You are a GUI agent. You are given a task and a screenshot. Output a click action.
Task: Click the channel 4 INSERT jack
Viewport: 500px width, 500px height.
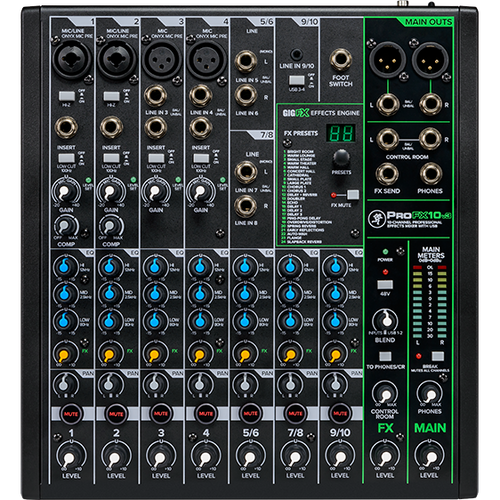coord(200,128)
